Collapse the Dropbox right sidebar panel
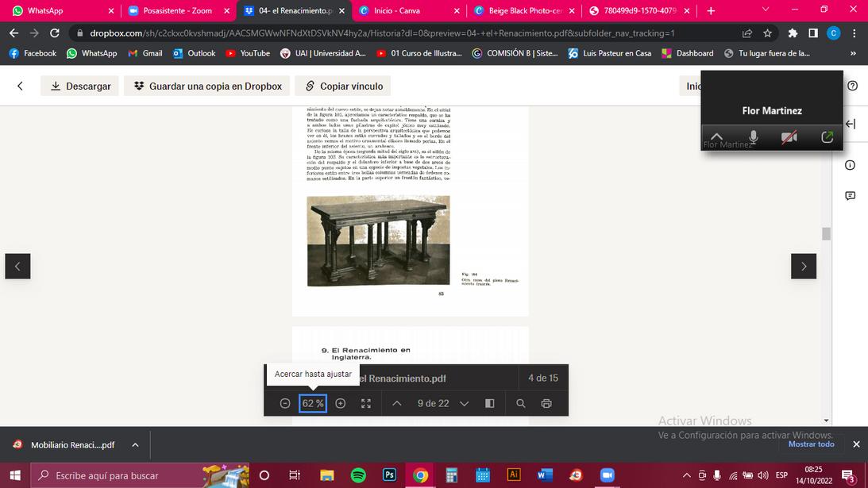The height and width of the screenshot is (488, 868). pyautogui.click(x=851, y=124)
